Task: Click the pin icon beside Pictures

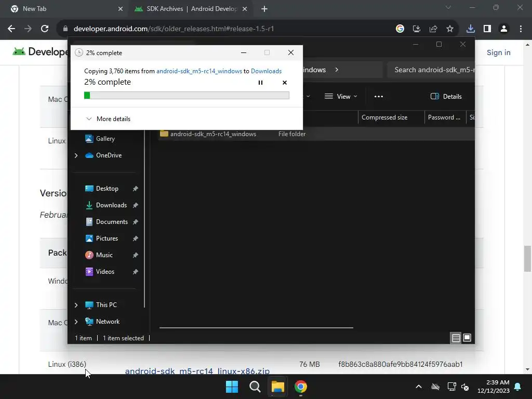Action: pos(136,238)
